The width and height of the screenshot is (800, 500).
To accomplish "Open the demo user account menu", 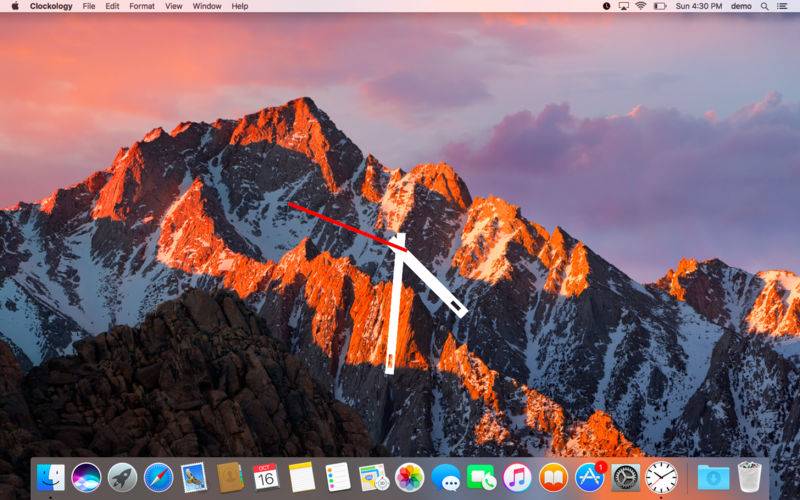I will [x=741, y=6].
